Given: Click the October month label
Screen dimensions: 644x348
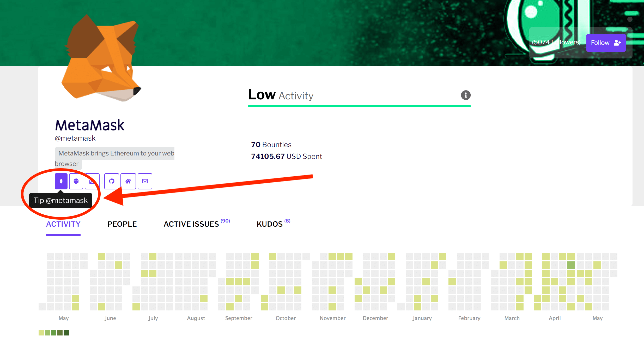Looking at the screenshot, I should (x=286, y=318).
